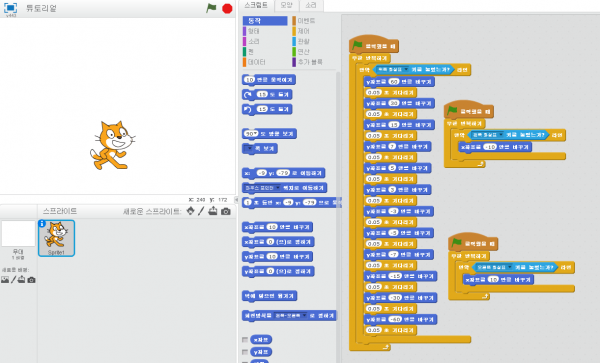Select the 제어 block category
The image size is (600, 363).
(x=301, y=31)
